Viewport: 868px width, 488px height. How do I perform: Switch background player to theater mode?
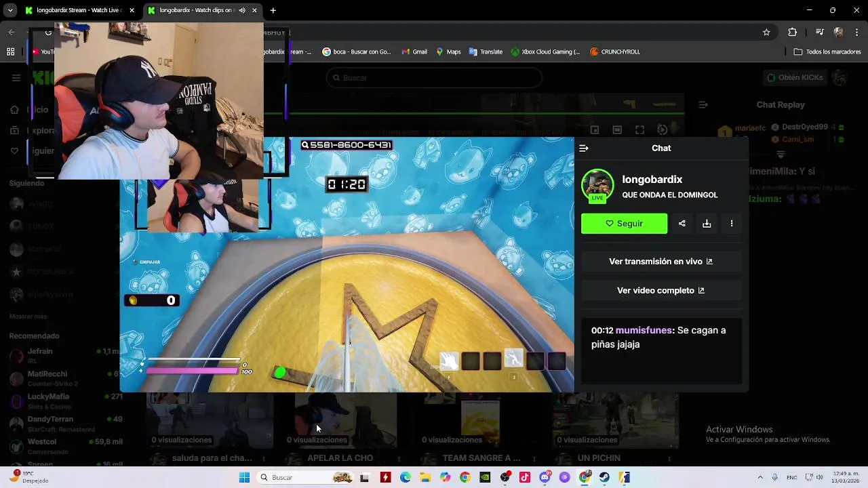point(617,129)
